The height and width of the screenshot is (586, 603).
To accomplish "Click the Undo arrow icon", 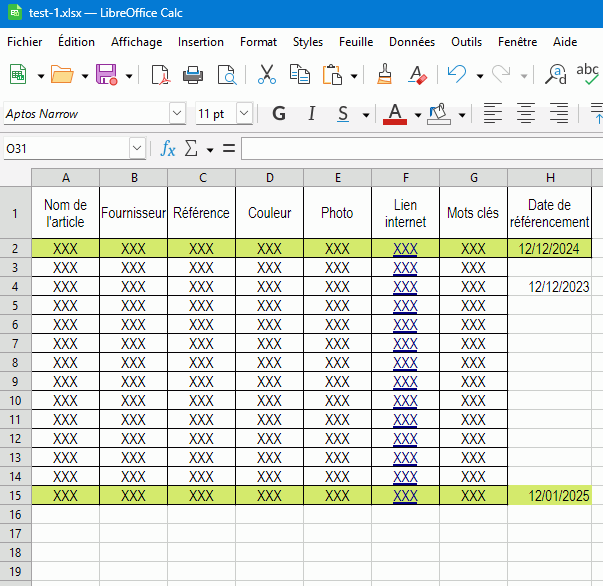I will point(457,75).
